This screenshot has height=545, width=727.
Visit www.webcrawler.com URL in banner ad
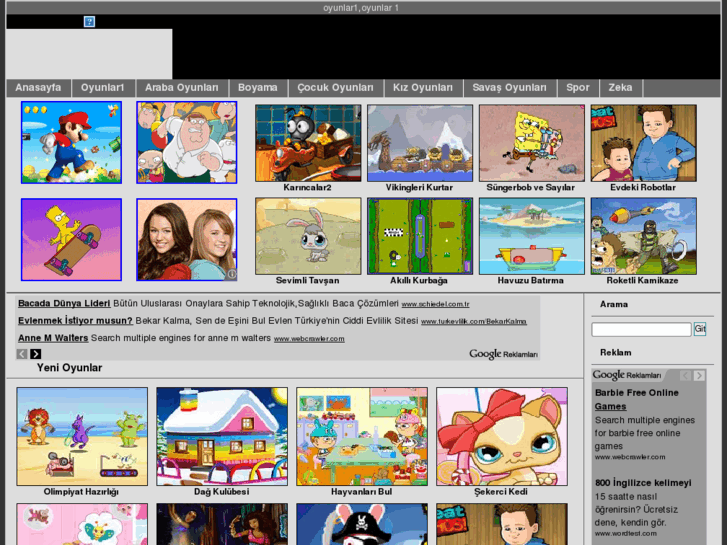[309, 339]
